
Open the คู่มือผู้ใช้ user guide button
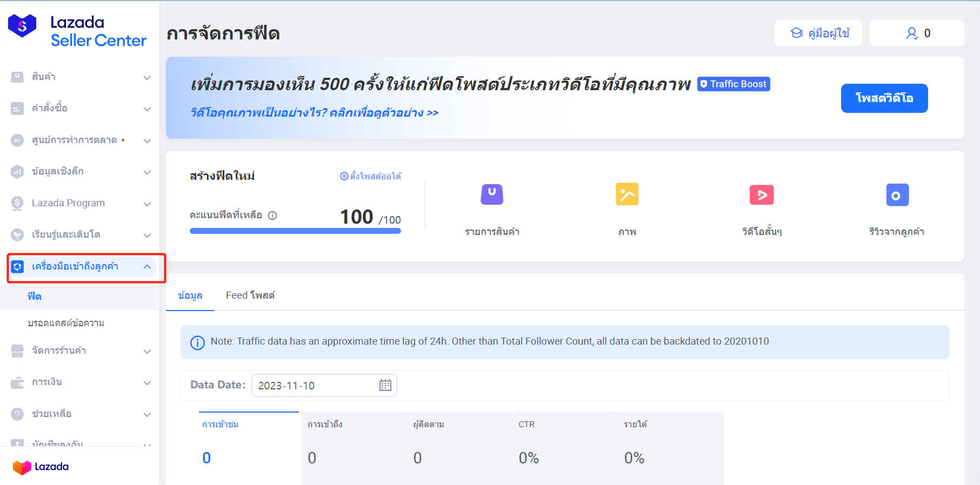coord(818,33)
